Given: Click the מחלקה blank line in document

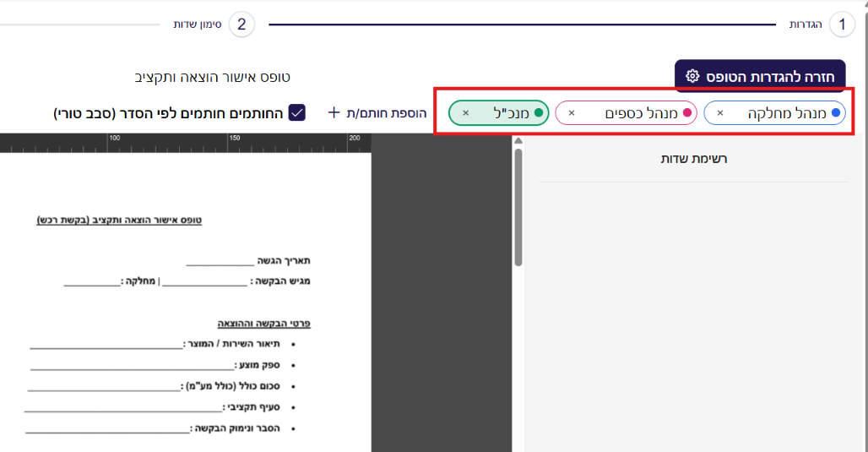Looking at the screenshot, I should tap(92, 284).
